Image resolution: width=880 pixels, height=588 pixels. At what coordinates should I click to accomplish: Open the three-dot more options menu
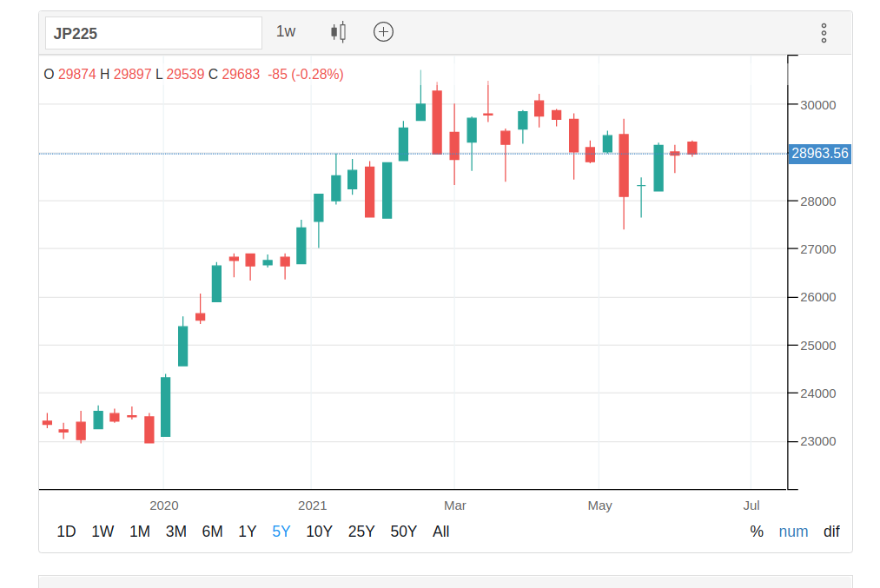pos(824,33)
